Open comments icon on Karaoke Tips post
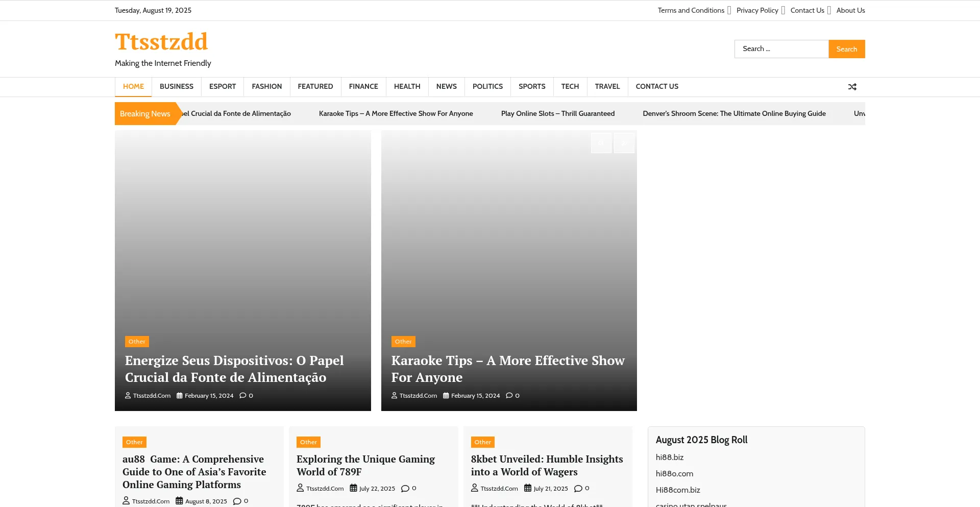Screen dimensions: 980x507 [509, 395]
